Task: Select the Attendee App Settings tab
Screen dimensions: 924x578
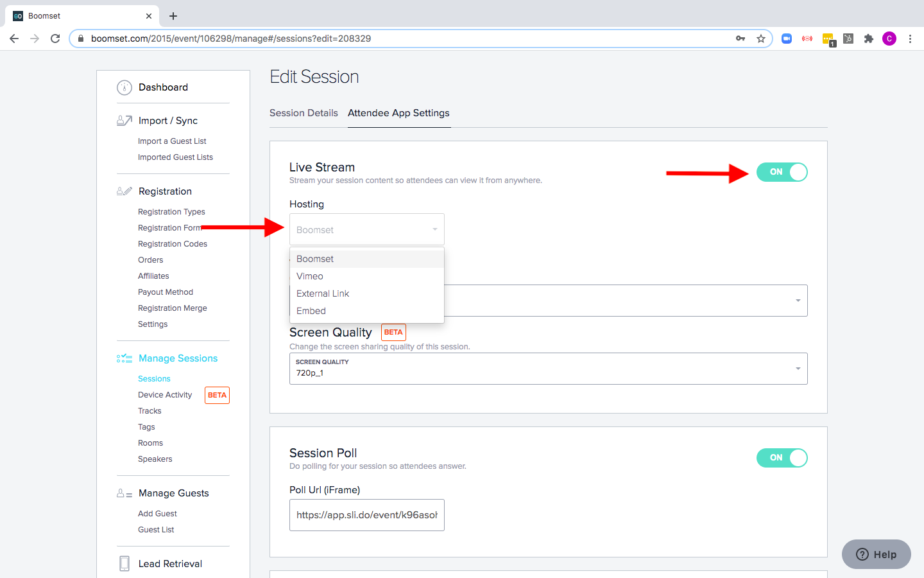Action: 398,113
